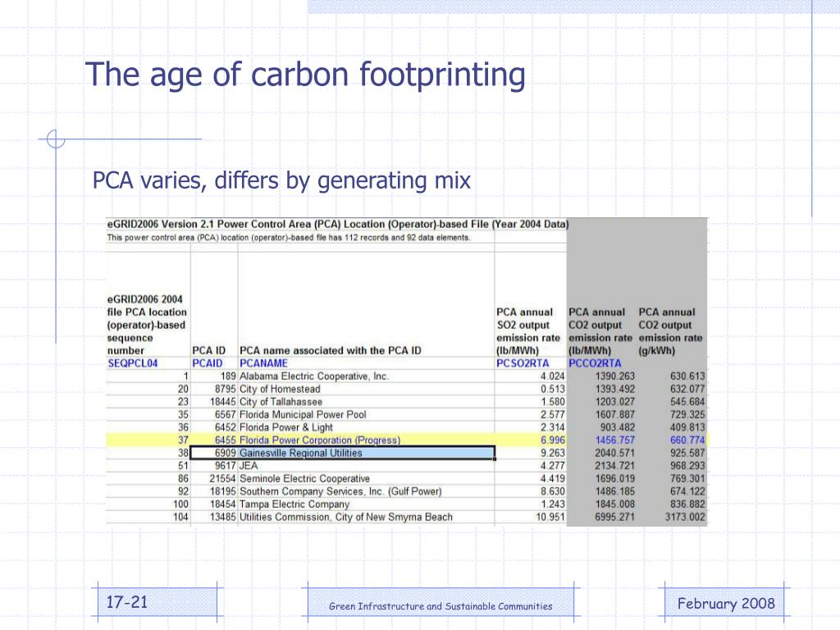Select the subtitle "PCA varies, differs by generating mix"

tap(281, 180)
